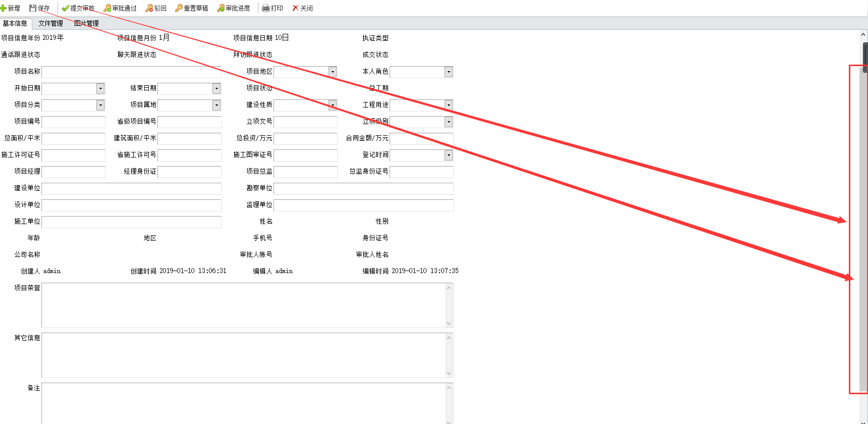The width and height of the screenshot is (868, 424).
Task: Click the 项目信息日期 value 10日
Action: coord(282,38)
